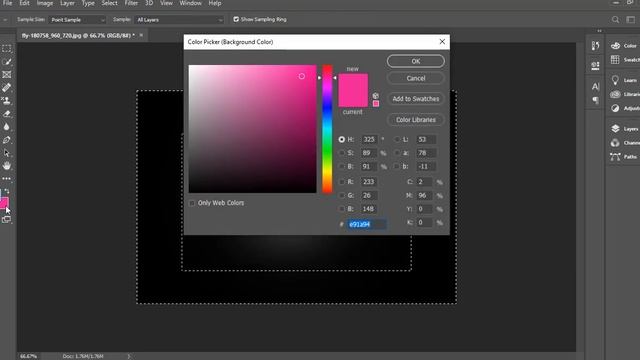Select the L lightness radio button
Screen dimensions: 640x360
397,139
